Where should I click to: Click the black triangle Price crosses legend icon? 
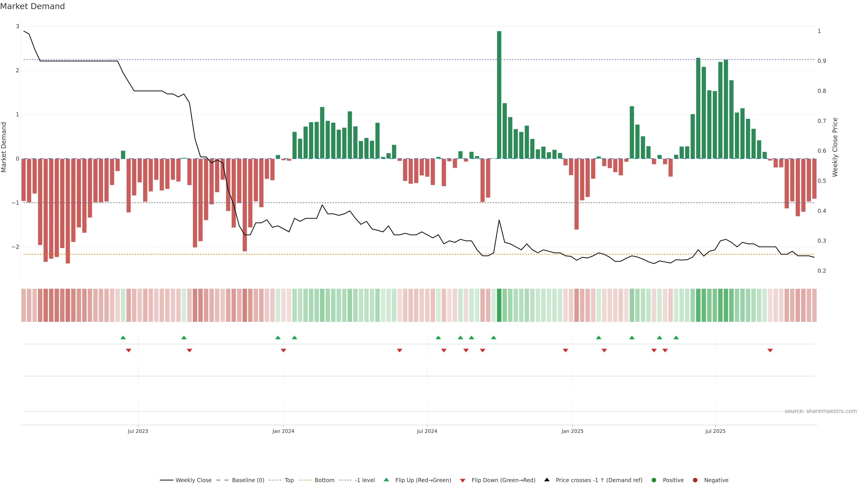(547, 480)
